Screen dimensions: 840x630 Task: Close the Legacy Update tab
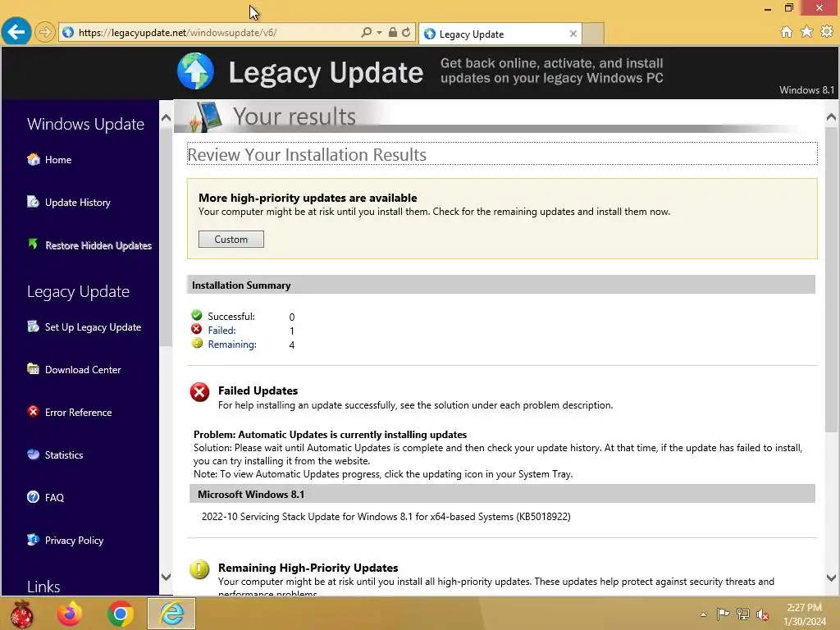[x=573, y=34]
